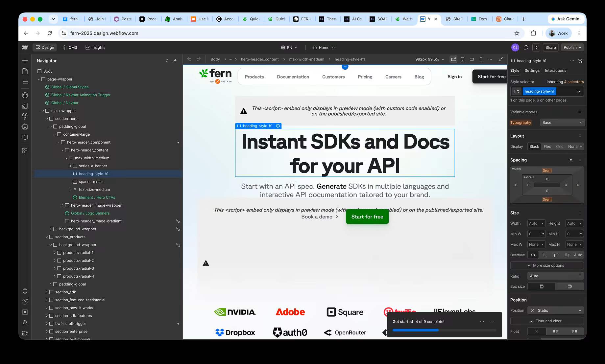Expand section_sdk in Navigator
Screen dimensions: 605x364
point(47,292)
